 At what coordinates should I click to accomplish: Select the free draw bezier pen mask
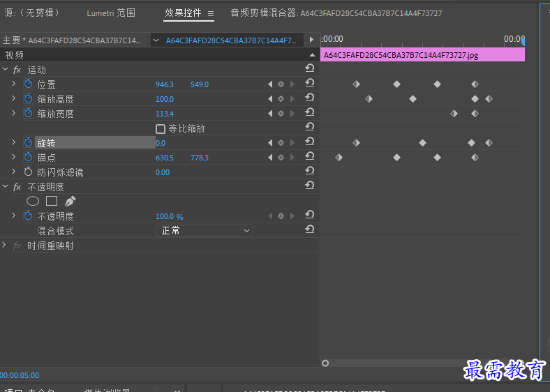point(70,201)
